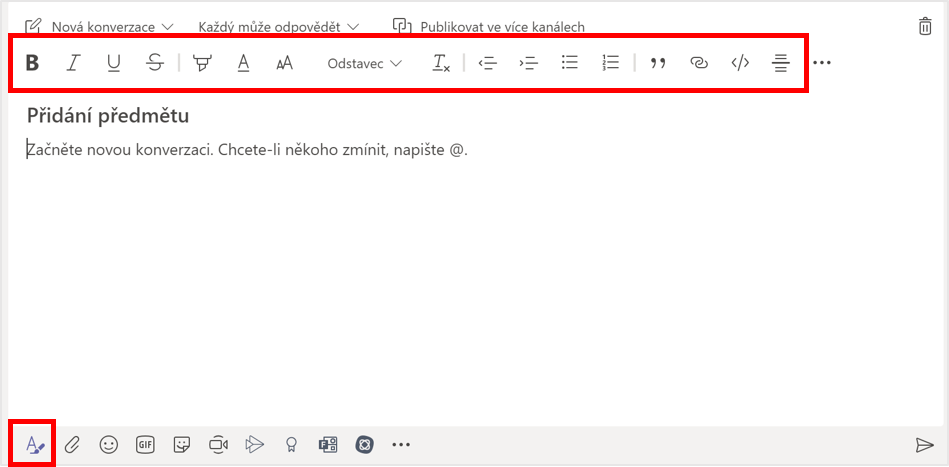Decrease paragraph indent
The image size is (949, 467).
point(487,63)
